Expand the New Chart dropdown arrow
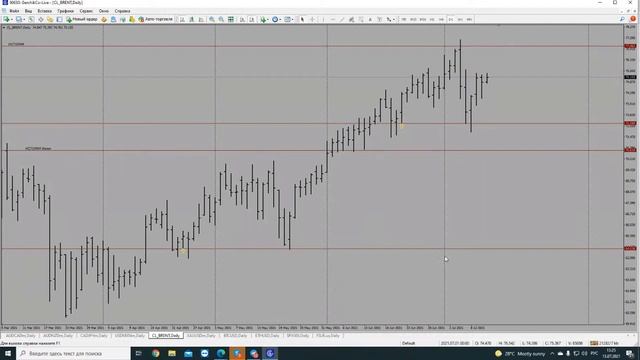This screenshot has height=360, width=640. point(11,19)
